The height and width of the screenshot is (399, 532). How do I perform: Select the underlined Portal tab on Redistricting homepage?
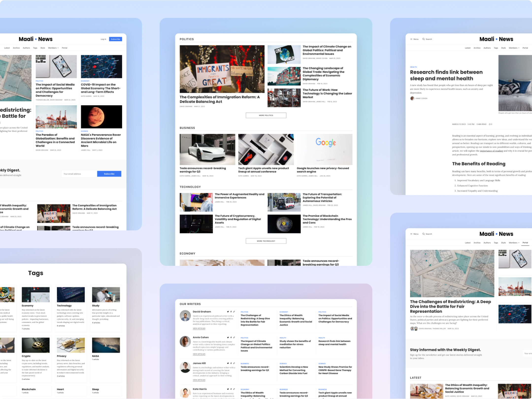click(525, 243)
